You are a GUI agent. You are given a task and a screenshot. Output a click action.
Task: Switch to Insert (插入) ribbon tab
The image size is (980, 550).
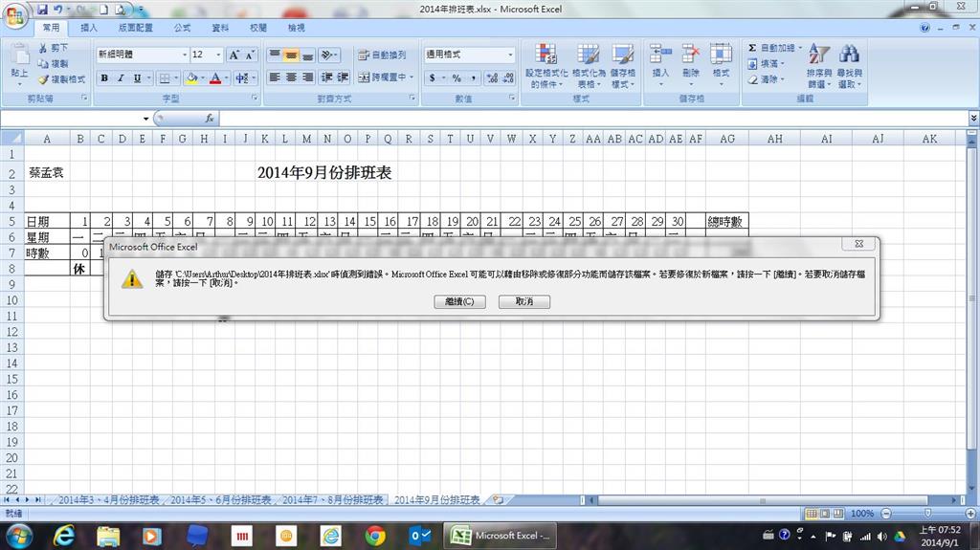click(89, 28)
